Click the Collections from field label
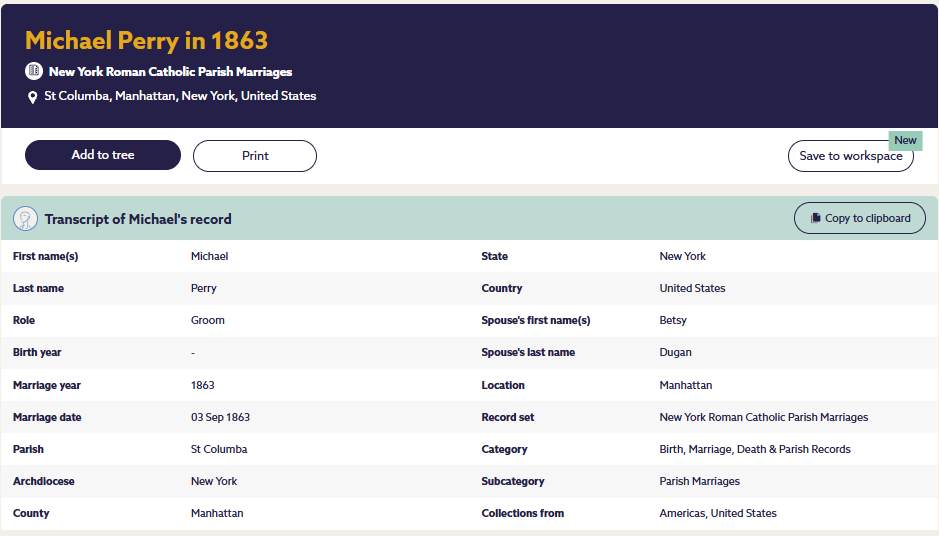The width and height of the screenshot is (939, 536). pyautogui.click(x=523, y=513)
